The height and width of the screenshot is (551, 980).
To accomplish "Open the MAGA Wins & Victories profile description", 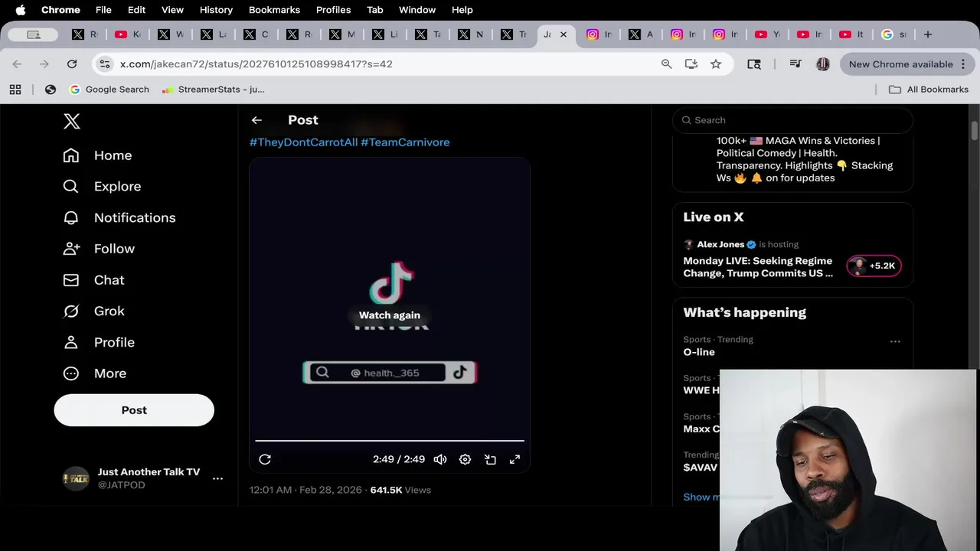I will pos(804,159).
